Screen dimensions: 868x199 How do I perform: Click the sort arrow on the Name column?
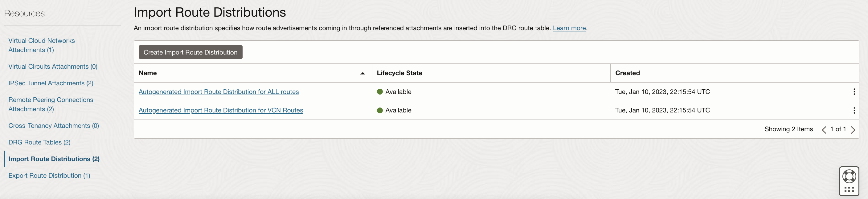pyautogui.click(x=362, y=73)
